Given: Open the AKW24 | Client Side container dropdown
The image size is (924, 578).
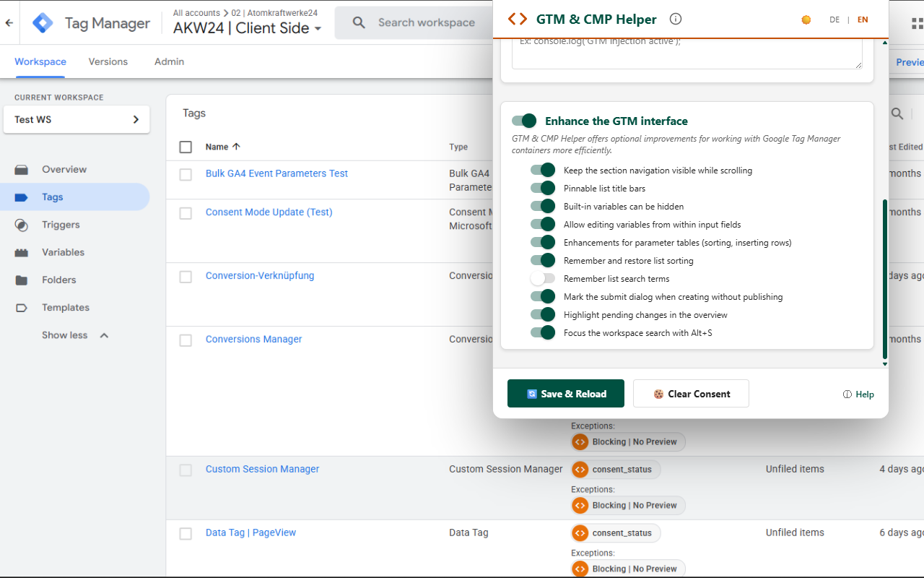Looking at the screenshot, I should [248, 29].
